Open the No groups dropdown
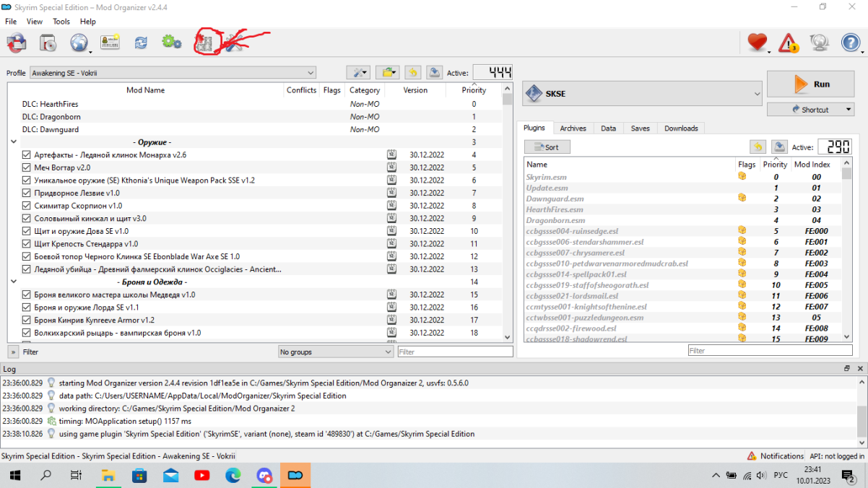The width and height of the screenshot is (868, 488). [336, 352]
